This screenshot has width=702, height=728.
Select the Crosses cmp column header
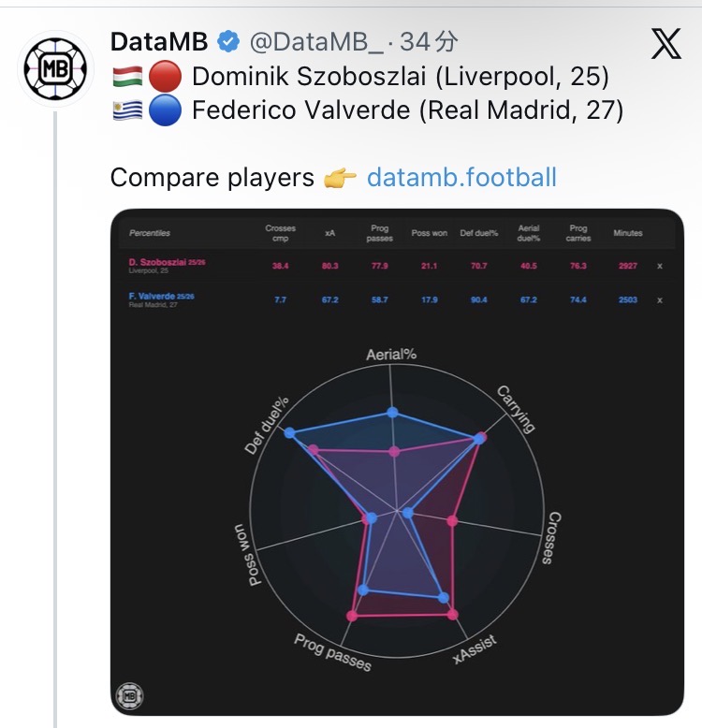[280, 233]
